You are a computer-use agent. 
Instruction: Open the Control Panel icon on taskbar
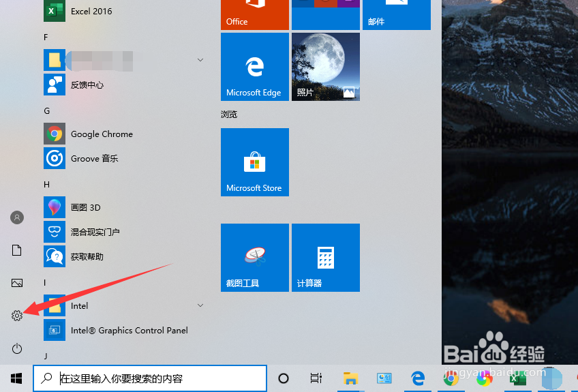click(x=384, y=378)
